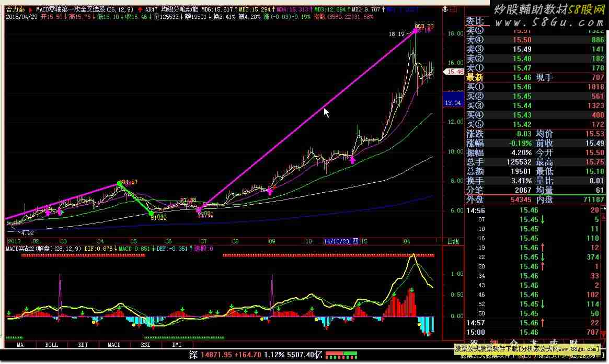Click the rightmost pink buy arrow on the price chart

(x=352, y=159)
